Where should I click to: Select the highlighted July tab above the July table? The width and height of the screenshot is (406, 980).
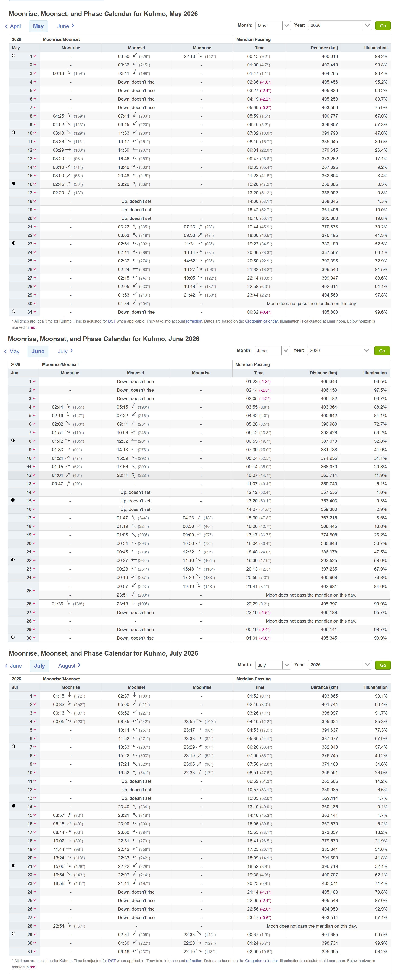(39, 666)
